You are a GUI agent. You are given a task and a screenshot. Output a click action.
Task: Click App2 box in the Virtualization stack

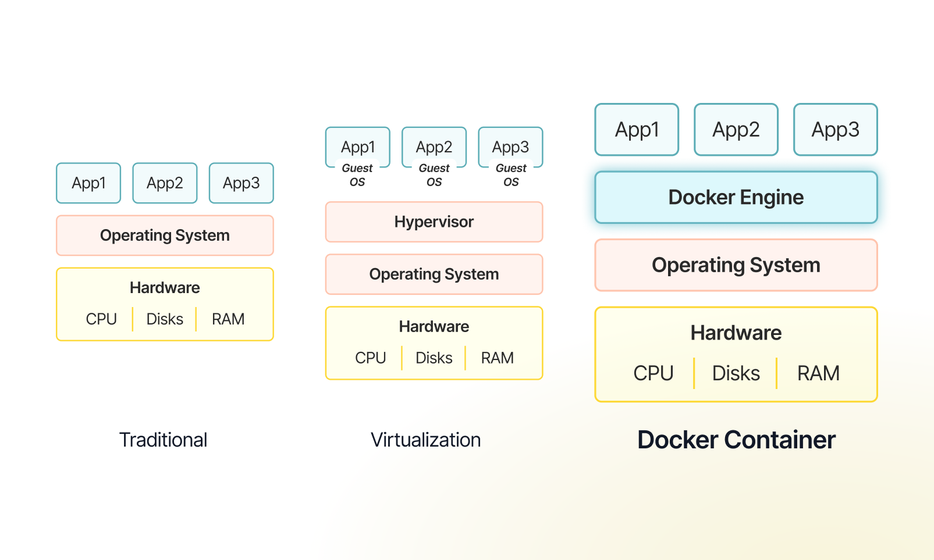434,147
